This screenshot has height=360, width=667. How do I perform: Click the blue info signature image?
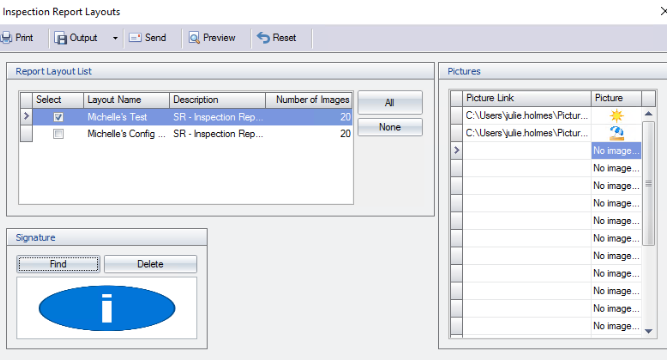(x=107, y=308)
